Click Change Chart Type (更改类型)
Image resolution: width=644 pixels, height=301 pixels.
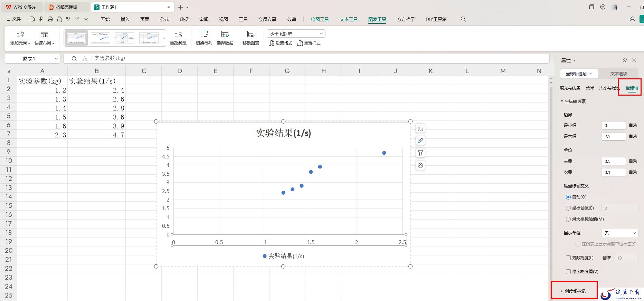point(178,38)
